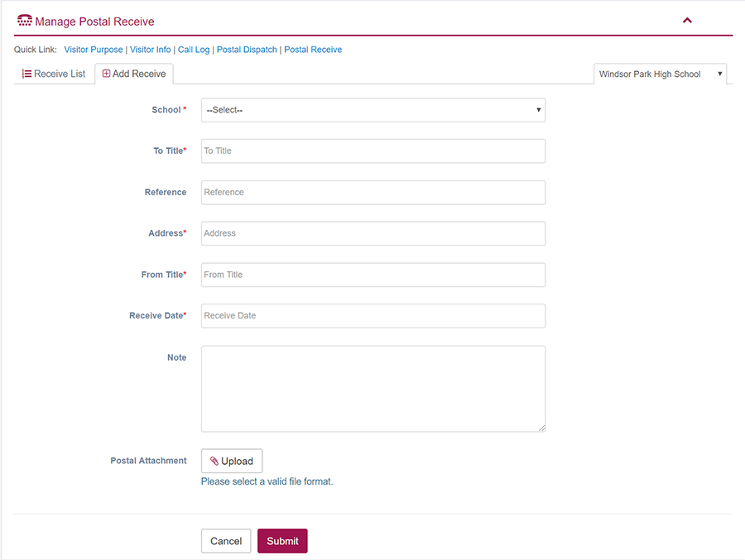The image size is (745, 560).
Task: Click the Receive Date field
Action: [372, 315]
